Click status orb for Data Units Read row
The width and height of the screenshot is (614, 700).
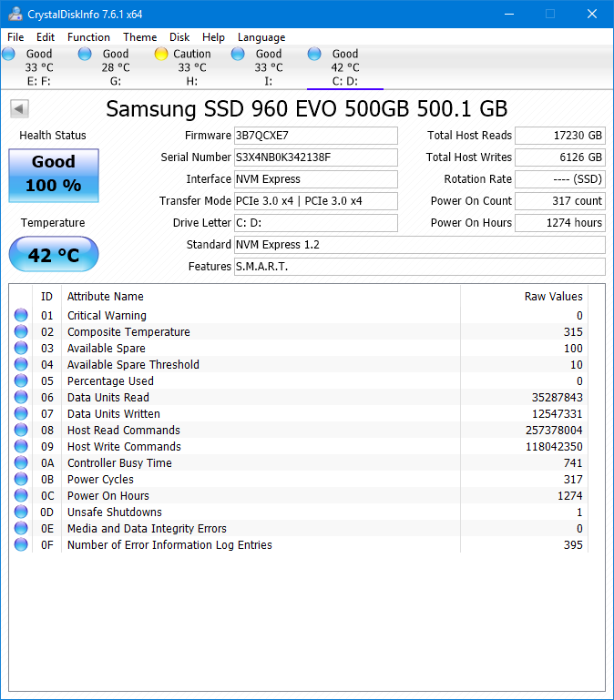pos(21,397)
